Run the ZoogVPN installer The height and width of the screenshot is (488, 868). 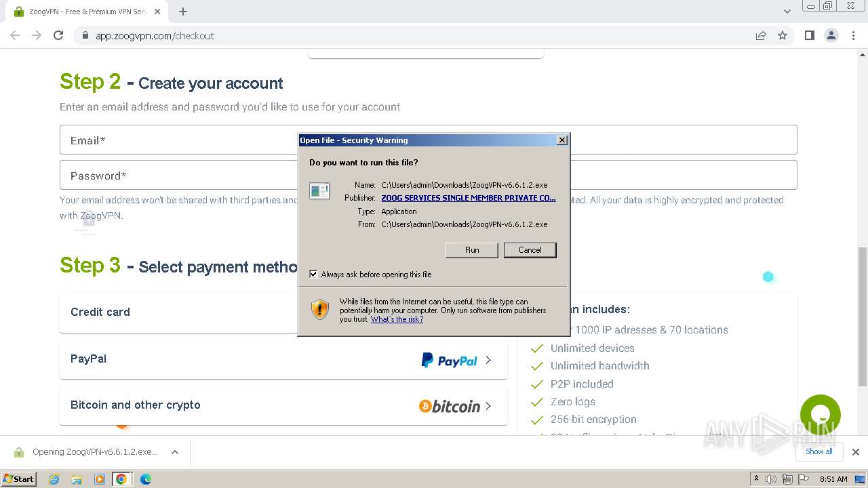click(x=472, y=250)
